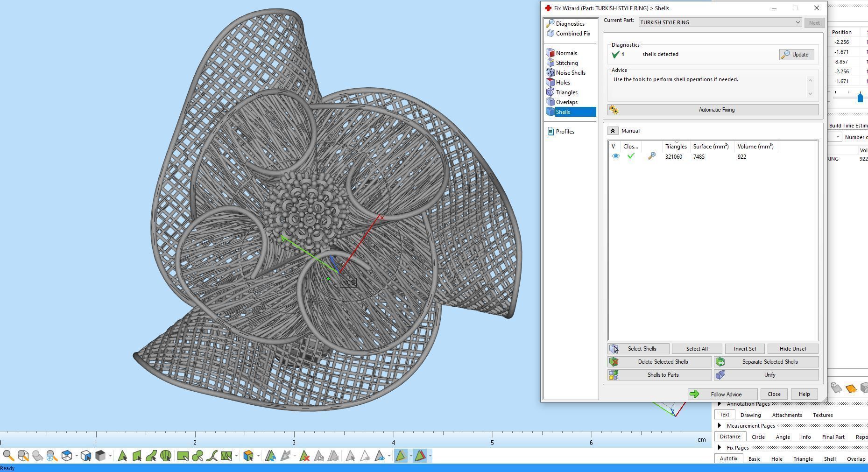The width and height of the screenshot is (868, 472).
Task: Toggle shell visibility eye icon in table
Action: (x=615, y=156)
